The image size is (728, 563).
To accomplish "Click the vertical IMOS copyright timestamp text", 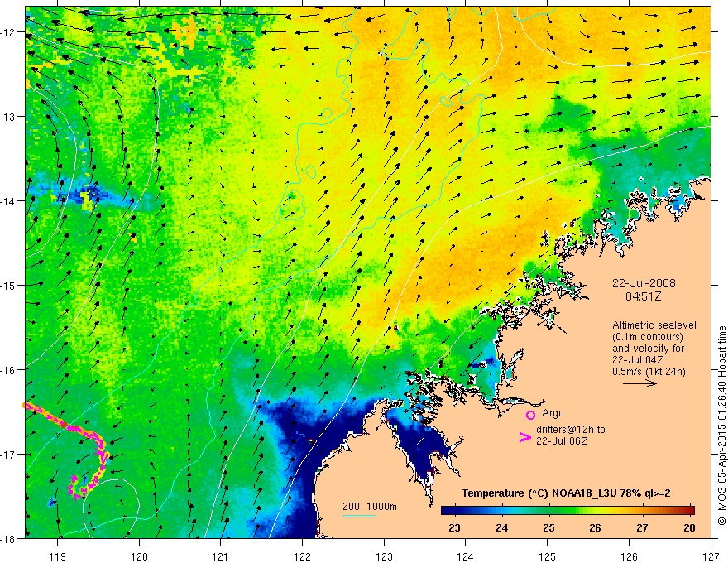I will pos(721,426).
